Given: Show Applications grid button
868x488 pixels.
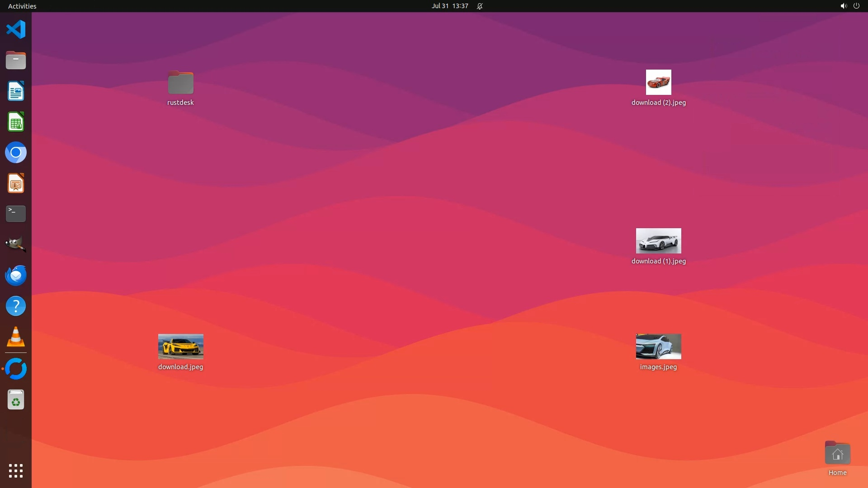Looking at the screenshot, I should tap(16, 471).
